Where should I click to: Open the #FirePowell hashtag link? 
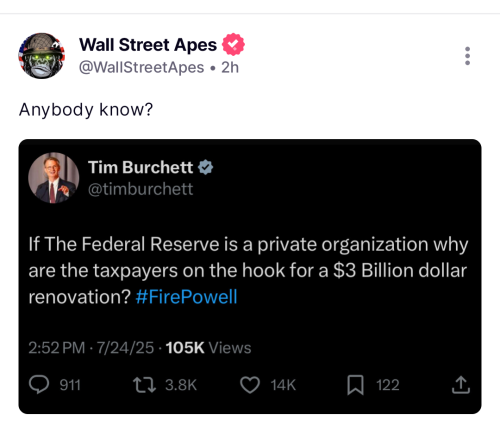point(186,297)
